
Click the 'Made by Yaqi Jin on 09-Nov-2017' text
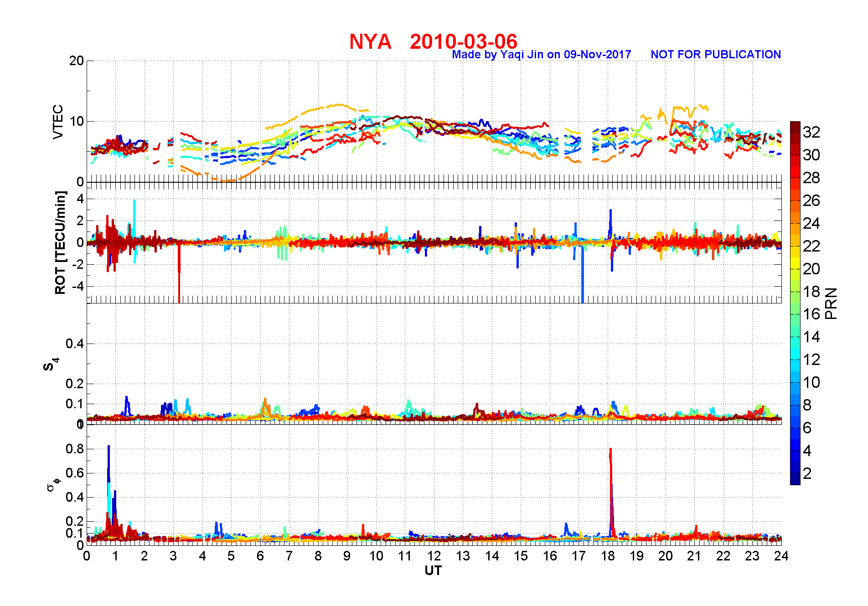tap(542, 55)
